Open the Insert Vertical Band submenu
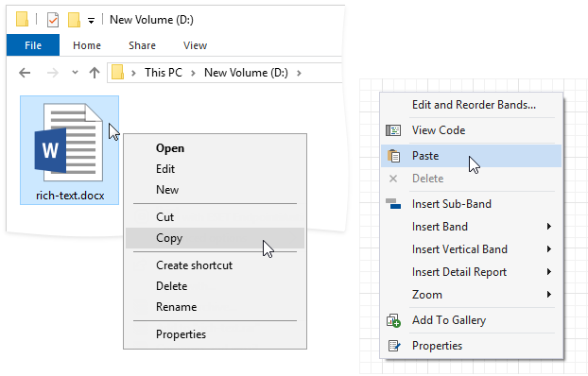Viewport: 588px width, 376px height. 472,249
